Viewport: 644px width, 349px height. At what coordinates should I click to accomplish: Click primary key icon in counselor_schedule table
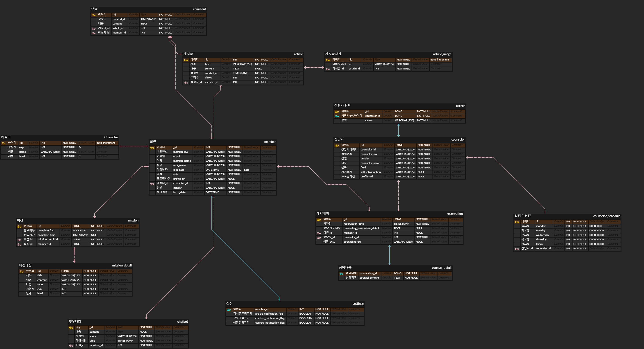click(517, 222)
